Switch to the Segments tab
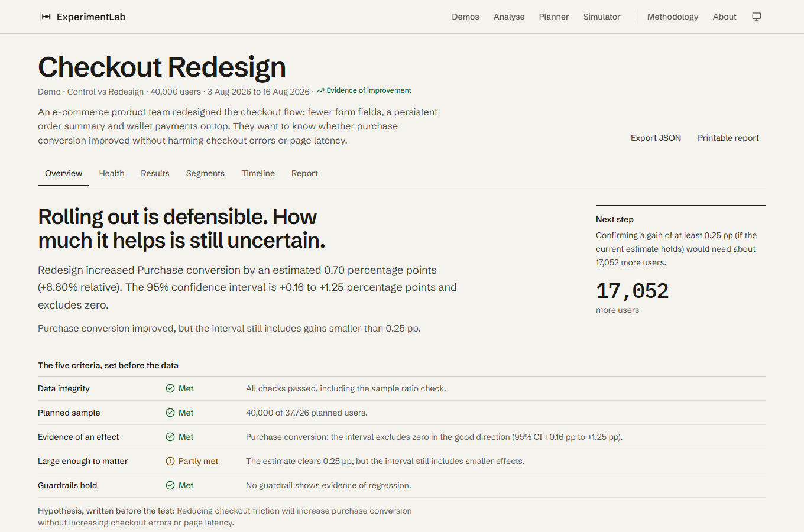Screen dimensions: 804x532 pyautogui.click(x=205, y=173)
